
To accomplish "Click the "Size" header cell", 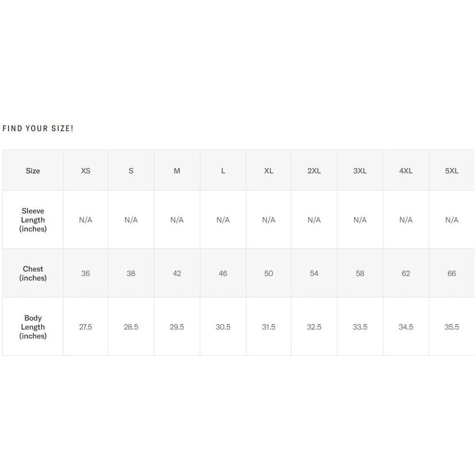I will (33, 171).
